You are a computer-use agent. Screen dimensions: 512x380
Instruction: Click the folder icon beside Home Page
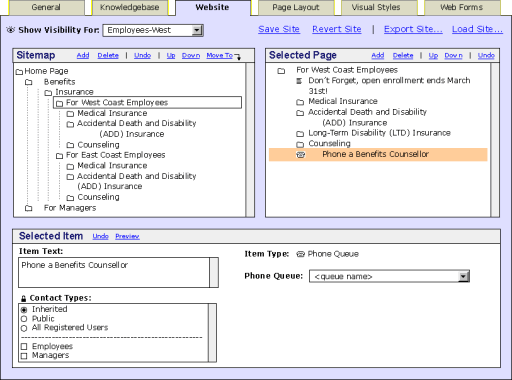click(19, 72)
